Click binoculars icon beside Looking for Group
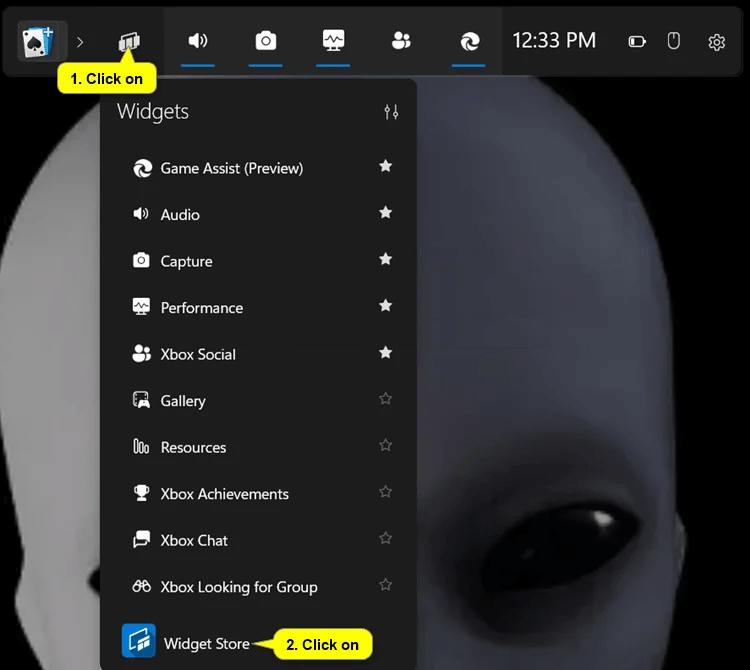The width and height of the screenshot is (750, 670). (142, 586)
